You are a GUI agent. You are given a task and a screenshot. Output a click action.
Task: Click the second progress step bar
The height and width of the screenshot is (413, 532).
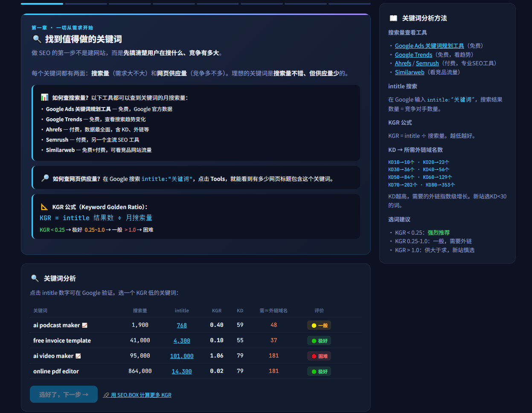click(x=86, y=4)
